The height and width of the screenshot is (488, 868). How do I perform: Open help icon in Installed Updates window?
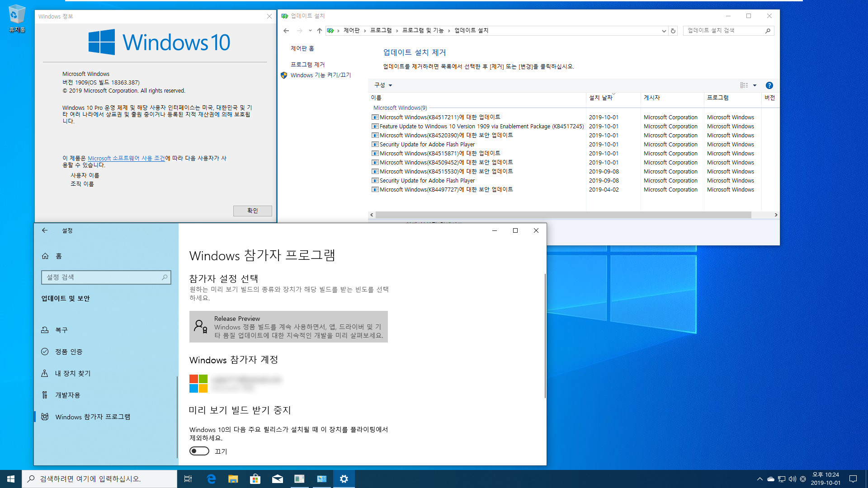tap(769, 85)
